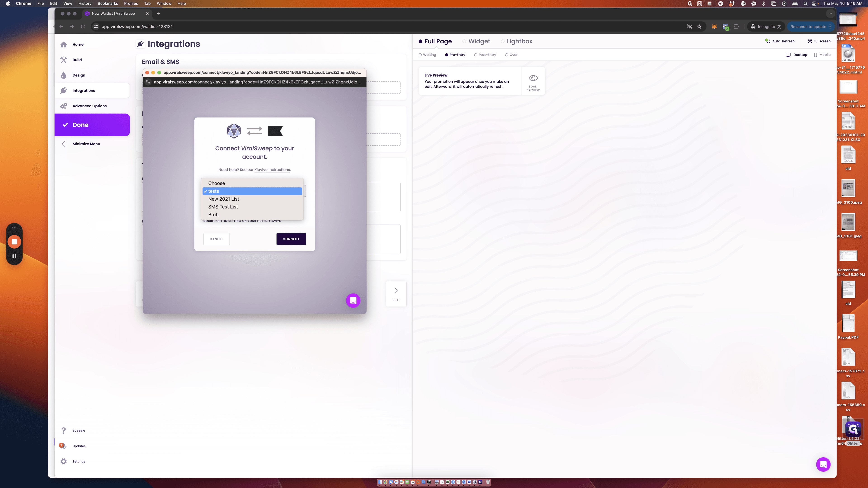Screen dimensions: 868x488
Task: Select the Waiting preview state
Action: (427, 54)
